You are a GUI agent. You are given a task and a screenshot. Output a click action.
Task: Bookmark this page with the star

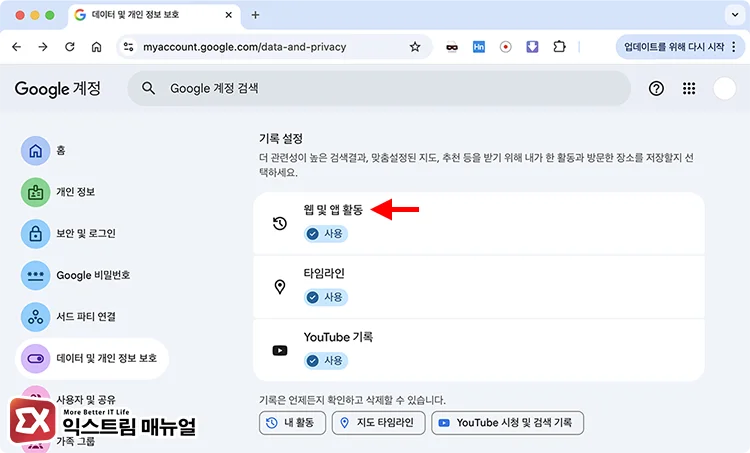[x=415, y=47]
